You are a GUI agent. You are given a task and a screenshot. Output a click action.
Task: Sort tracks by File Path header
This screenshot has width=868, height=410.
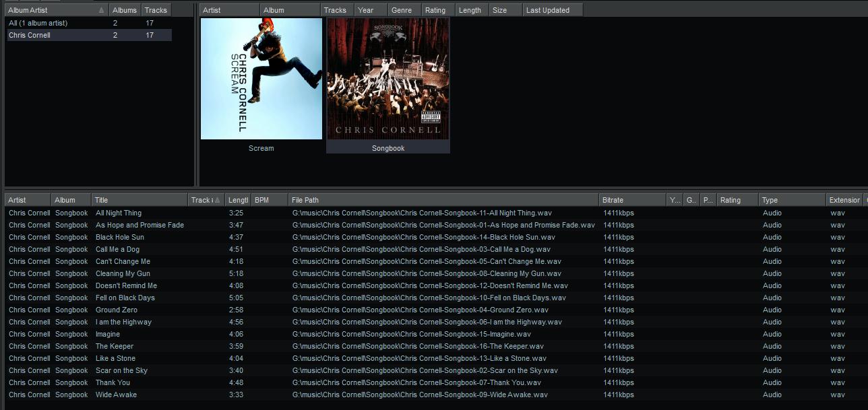[x=443, y=200]
